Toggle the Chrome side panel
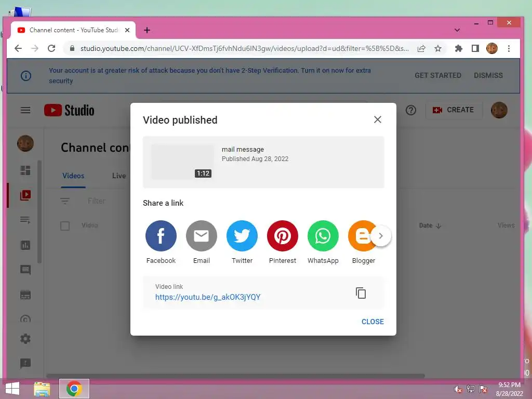The width and height of the screenshot is (532, 399). (x=475, y=48)
